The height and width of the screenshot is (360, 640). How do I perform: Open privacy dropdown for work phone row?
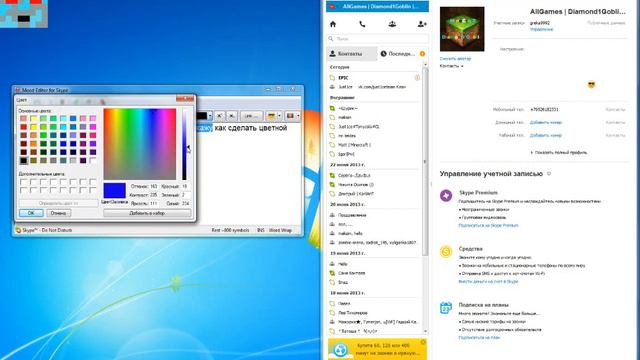click(x=615, y=135)
